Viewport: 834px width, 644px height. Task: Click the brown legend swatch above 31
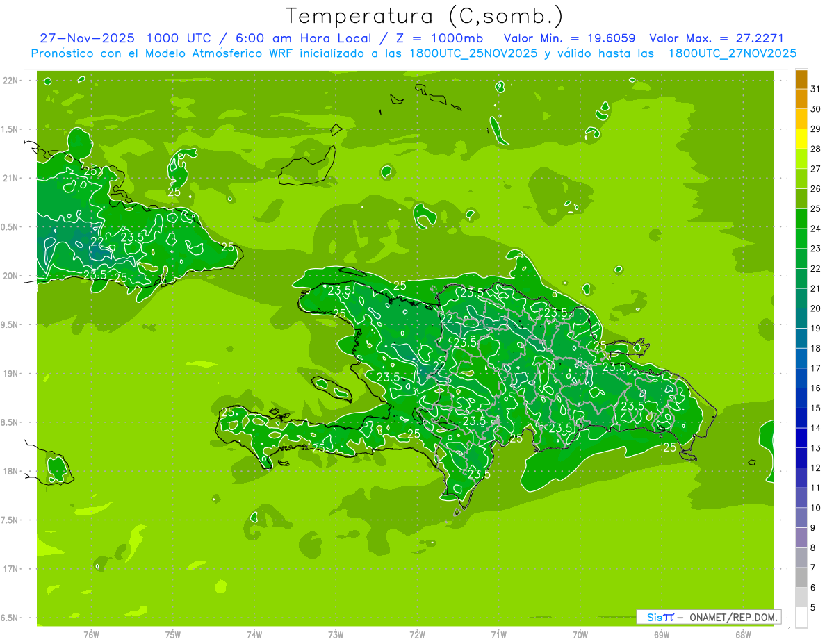point(801,79)
